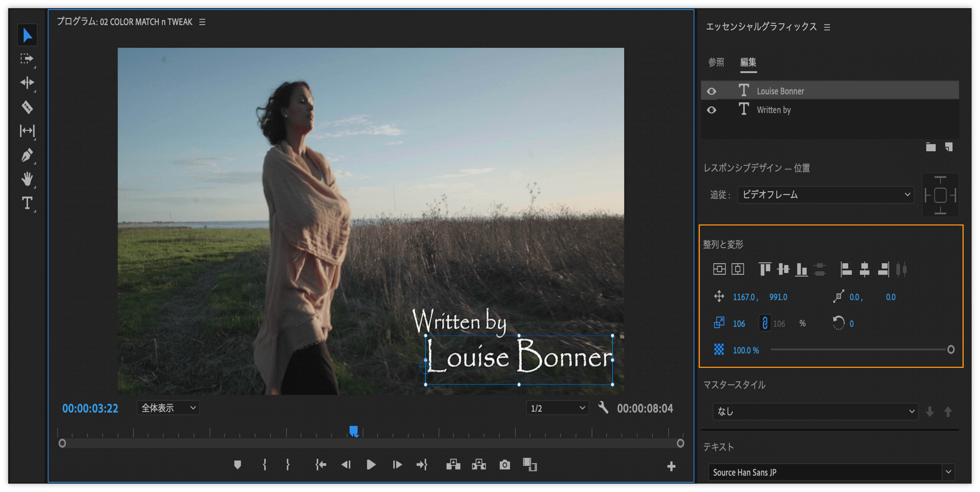Align text to top edge
Viewport: 980px width, 492px height.
[x=765, y=270]
